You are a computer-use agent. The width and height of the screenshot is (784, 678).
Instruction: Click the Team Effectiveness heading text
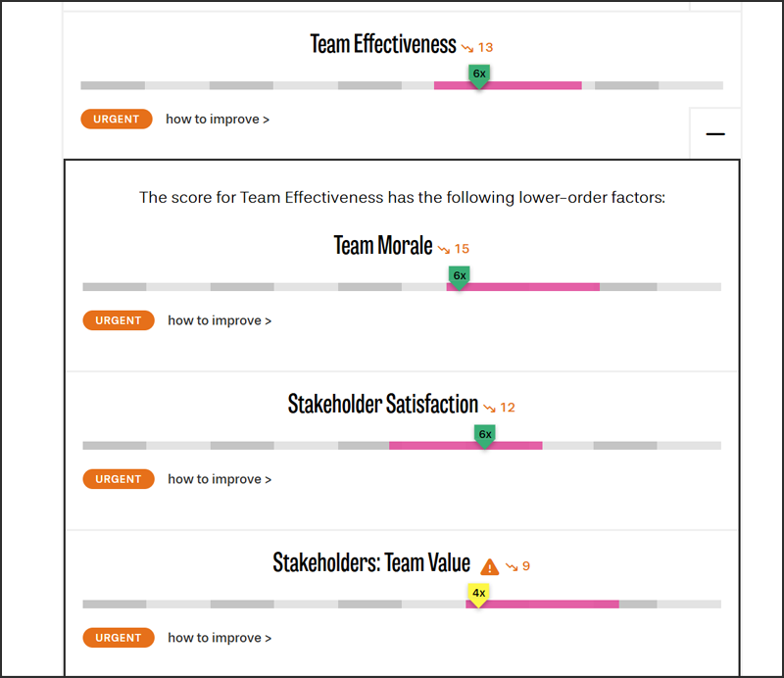(x=383, y=45)
